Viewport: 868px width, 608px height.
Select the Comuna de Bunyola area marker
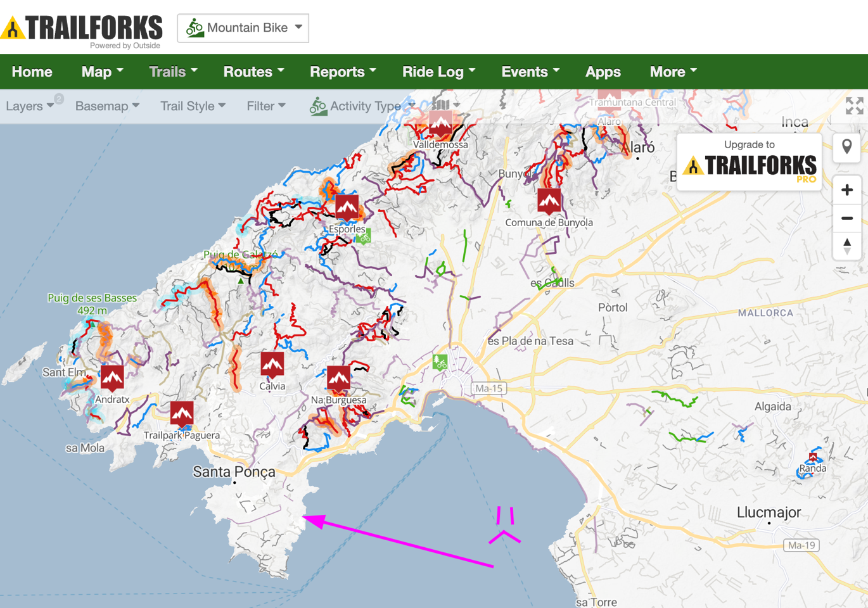click(549, 201)
